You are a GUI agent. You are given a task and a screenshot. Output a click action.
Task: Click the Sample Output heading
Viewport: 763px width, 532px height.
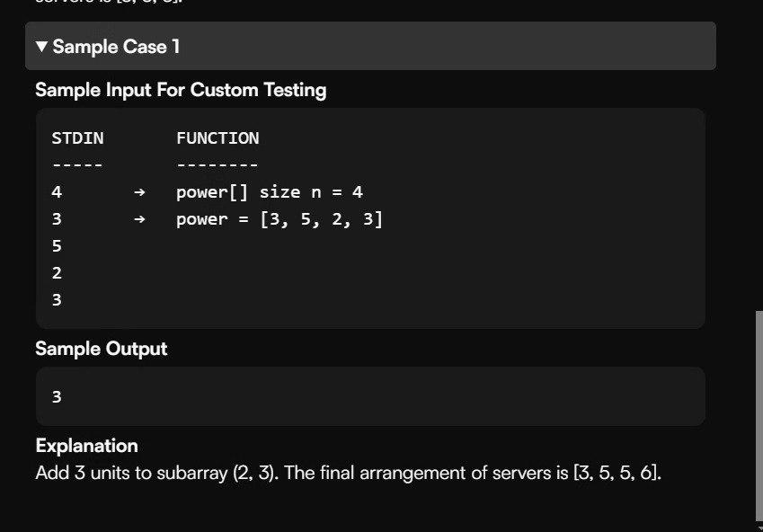(102, 349)
